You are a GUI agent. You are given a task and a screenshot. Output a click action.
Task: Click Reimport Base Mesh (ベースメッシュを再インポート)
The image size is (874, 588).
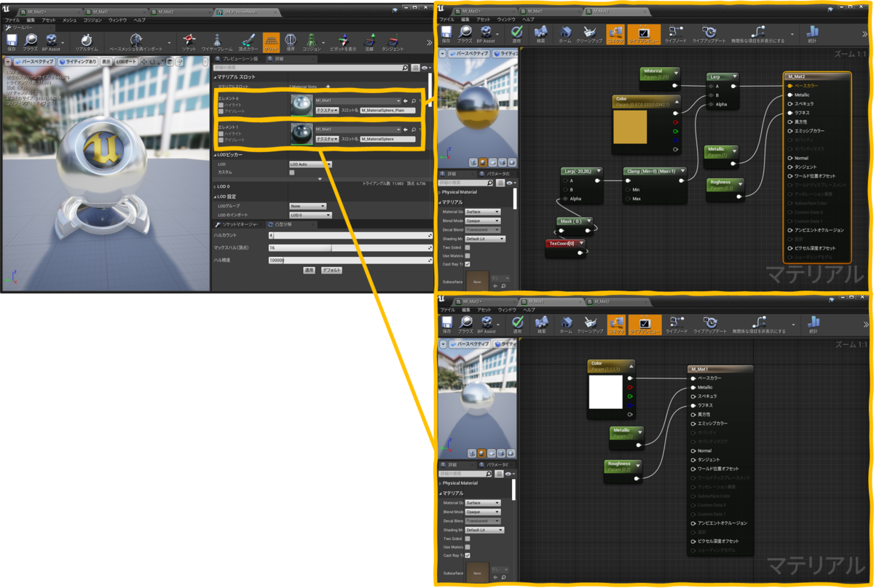136,42
